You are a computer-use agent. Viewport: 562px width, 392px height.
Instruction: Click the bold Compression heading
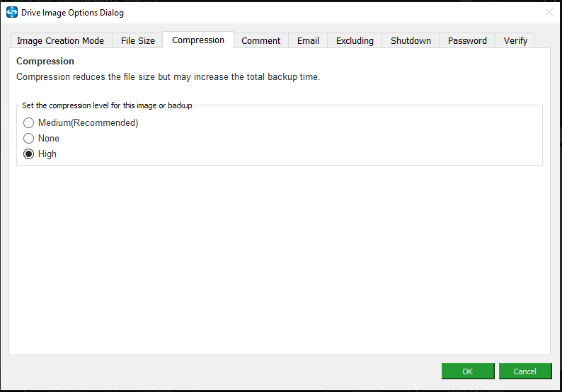tap(45, 62)
